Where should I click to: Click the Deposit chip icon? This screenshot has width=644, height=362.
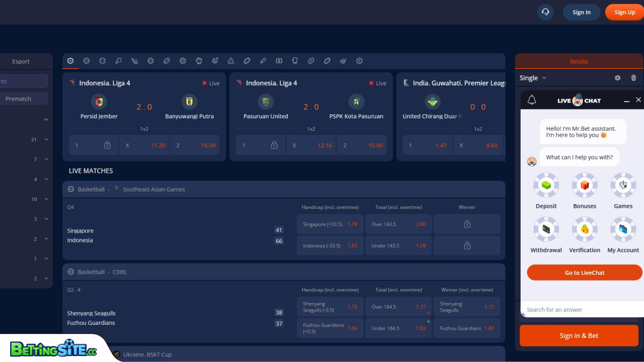tap(546, 186)
